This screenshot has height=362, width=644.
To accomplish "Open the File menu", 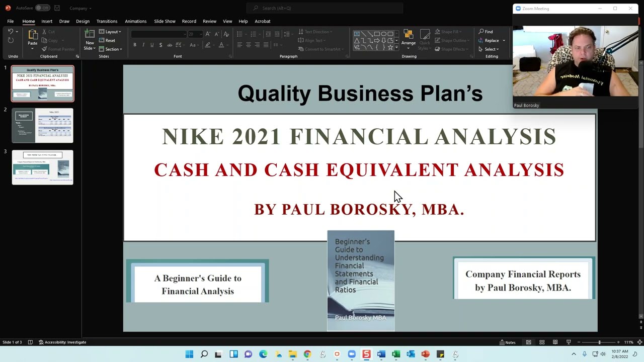I will [x=10, y=21].
